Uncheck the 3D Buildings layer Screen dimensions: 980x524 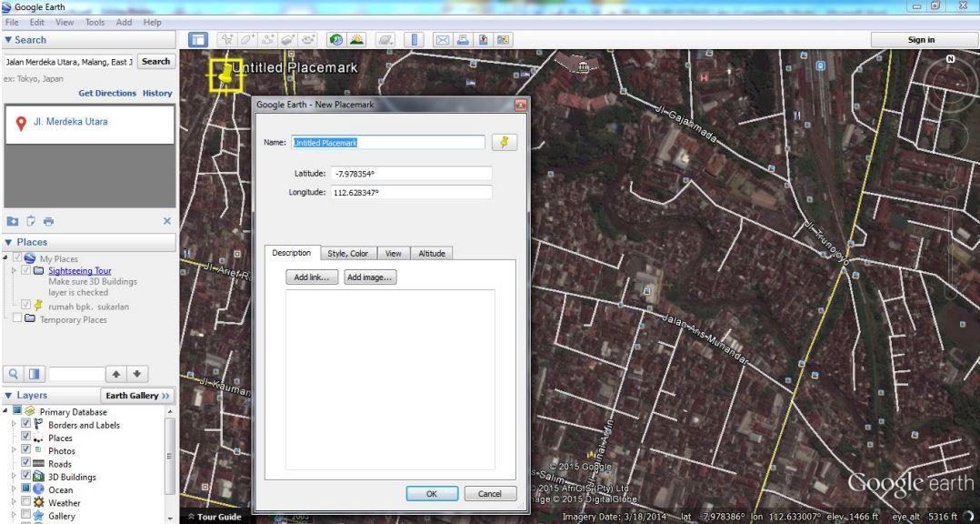coord(25,475)
